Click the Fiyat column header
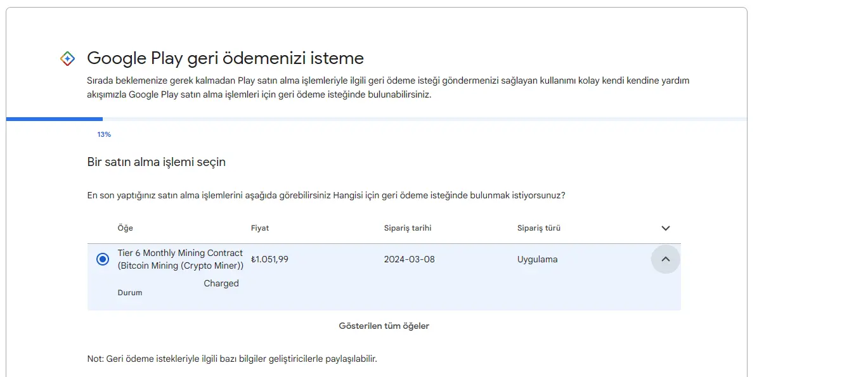Image resolution: width=868 pixels, height=377 pixels. (260, 228)
